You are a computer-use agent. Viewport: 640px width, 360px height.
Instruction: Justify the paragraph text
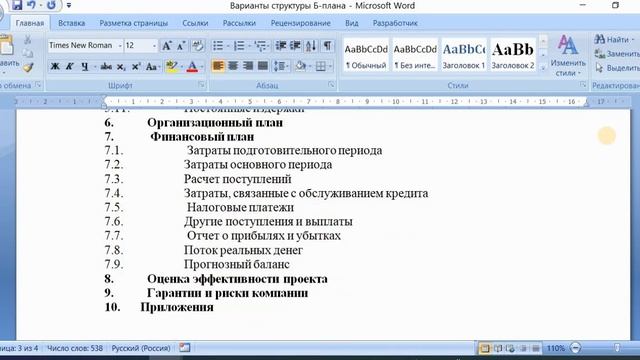click(263, 66)
